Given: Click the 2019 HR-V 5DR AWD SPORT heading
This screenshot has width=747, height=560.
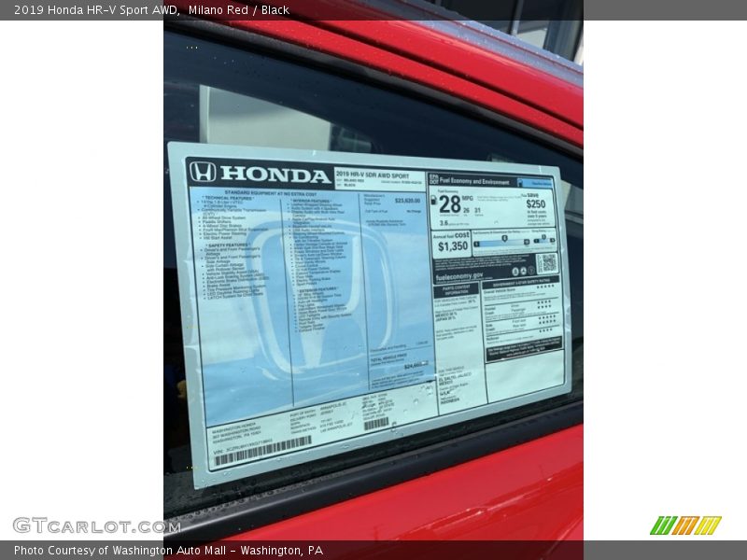Looking at the screenshot, I should click(372, 175).
